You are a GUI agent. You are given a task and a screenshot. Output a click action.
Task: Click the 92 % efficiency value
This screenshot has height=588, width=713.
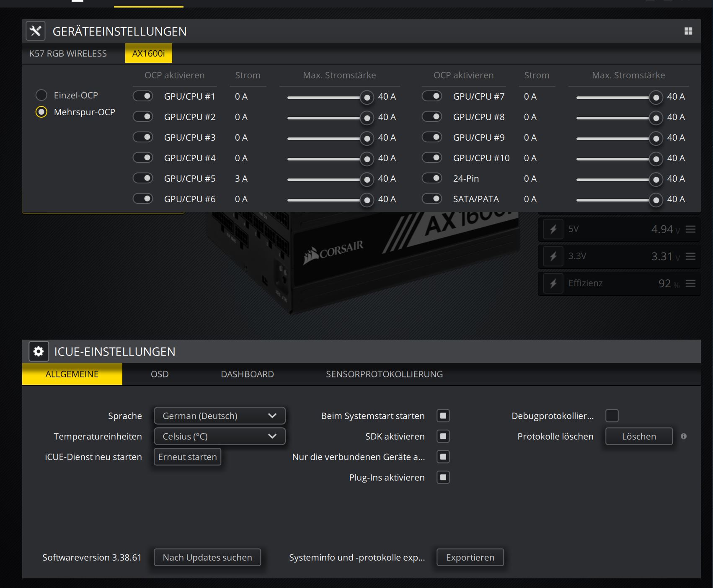(669, 284)
